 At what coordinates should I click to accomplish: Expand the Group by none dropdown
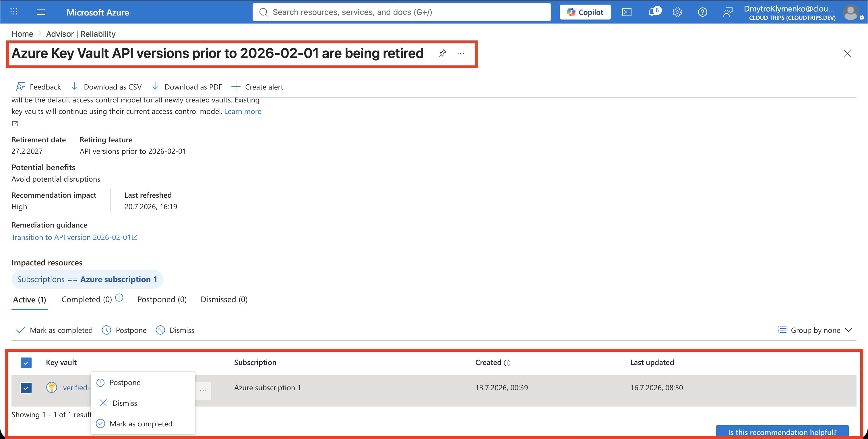click(815, 330)
